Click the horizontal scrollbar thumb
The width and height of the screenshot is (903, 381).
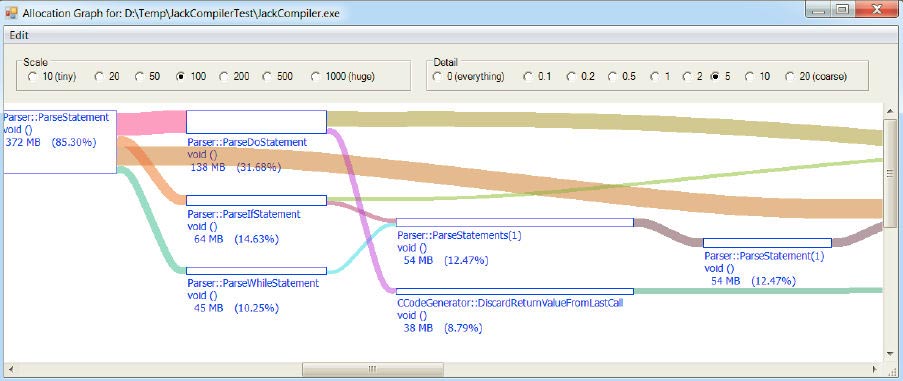point(373,368)
